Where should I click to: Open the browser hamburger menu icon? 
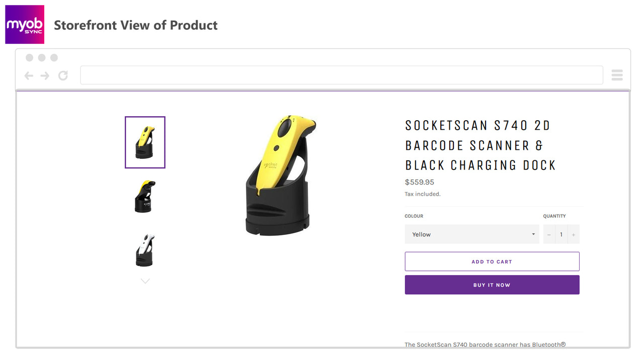pyautogui.click(x=617, y=74)
